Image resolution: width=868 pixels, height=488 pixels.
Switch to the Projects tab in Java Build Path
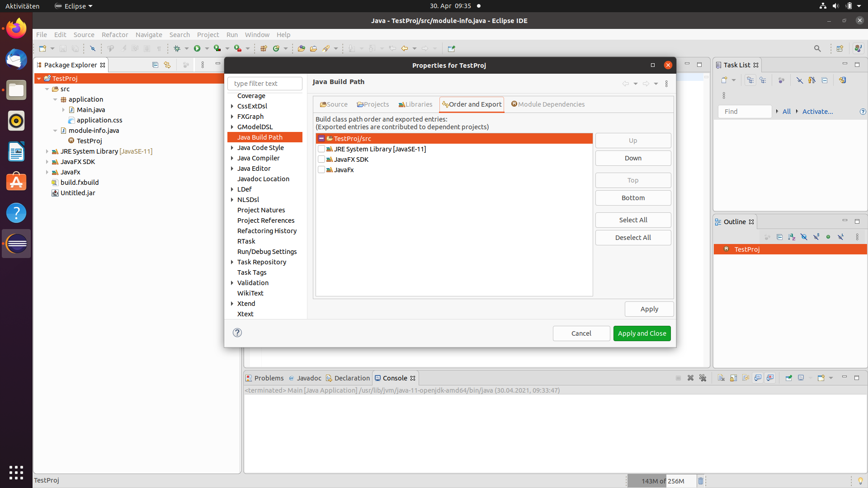click(373, 104)
